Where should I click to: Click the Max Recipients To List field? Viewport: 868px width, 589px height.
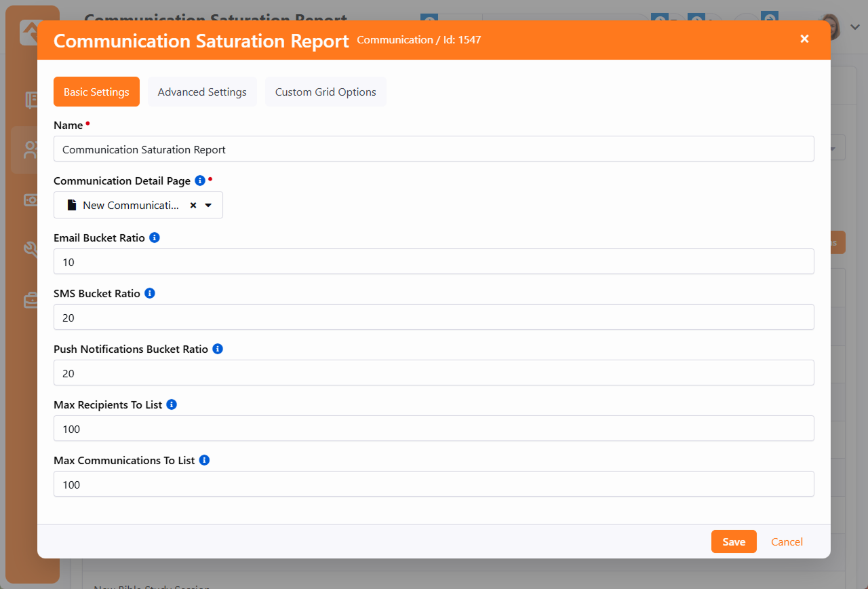pyautogui.click(x=434, y=428)
